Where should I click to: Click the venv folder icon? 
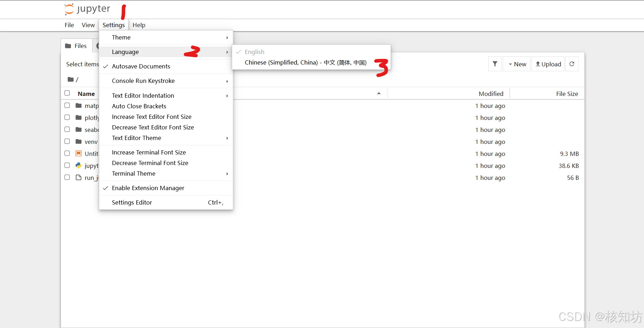click(x=79, y=141)
